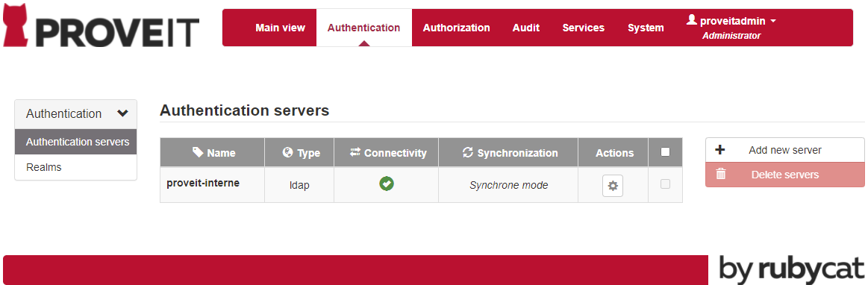868x285 pixels.
Task: Go to the Audit menu item
Action: 526,28
